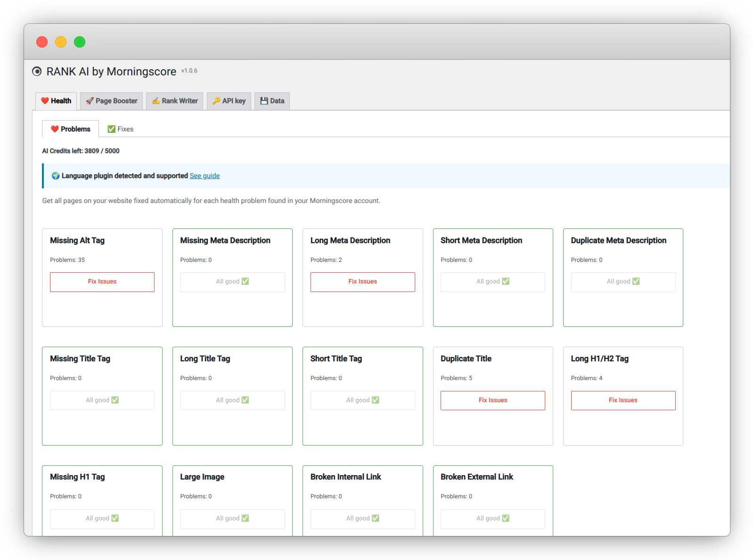The image size is (754, 560).
Task: Select the Long H1/H2 Tag card title
Action: click(600, 359)
